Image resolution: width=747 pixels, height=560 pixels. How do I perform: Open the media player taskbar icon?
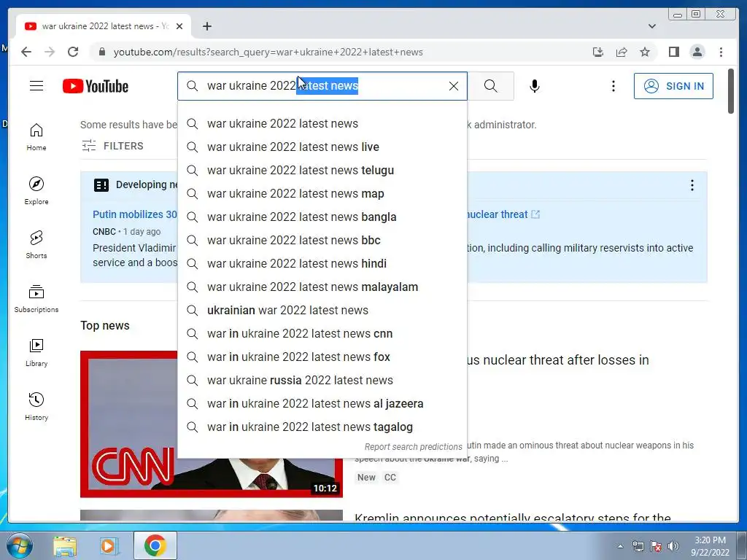point(109,545)
